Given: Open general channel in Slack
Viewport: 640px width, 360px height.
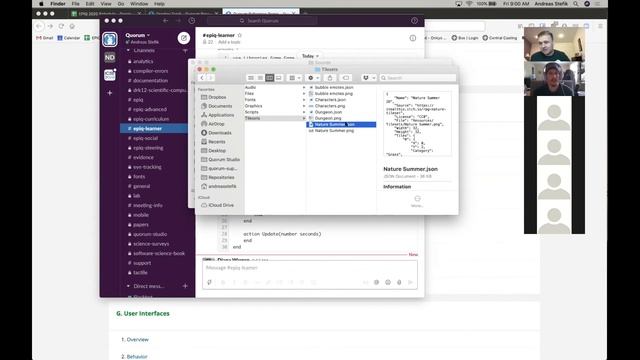Looking at the screenshot, I should coord(141,186).
